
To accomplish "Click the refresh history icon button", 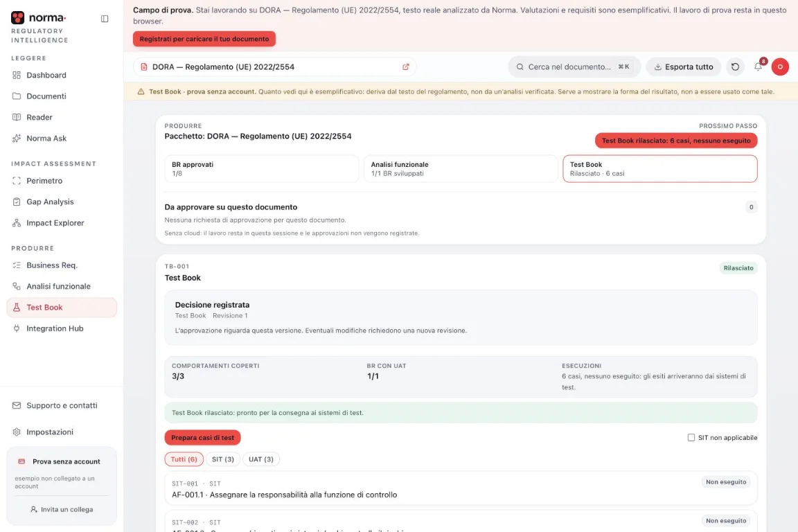I will coord(735,67).
